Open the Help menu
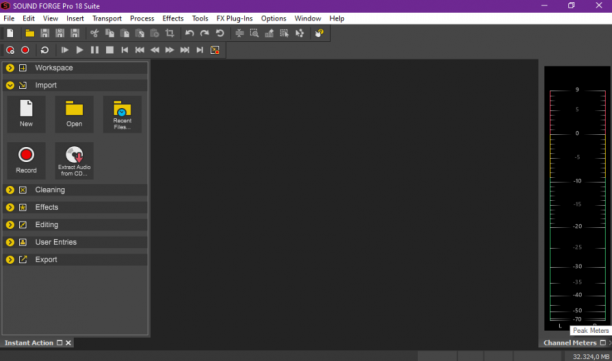 coord(336,18)
